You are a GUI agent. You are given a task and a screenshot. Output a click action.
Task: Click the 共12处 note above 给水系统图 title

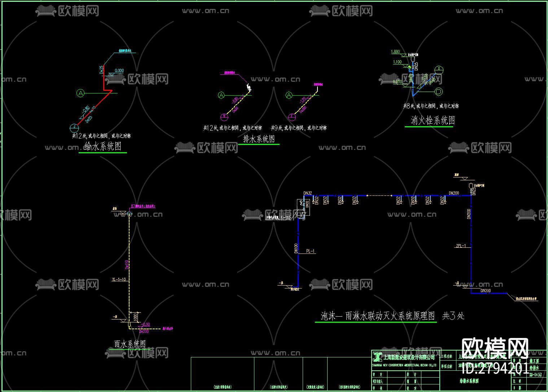coord(101,136)
